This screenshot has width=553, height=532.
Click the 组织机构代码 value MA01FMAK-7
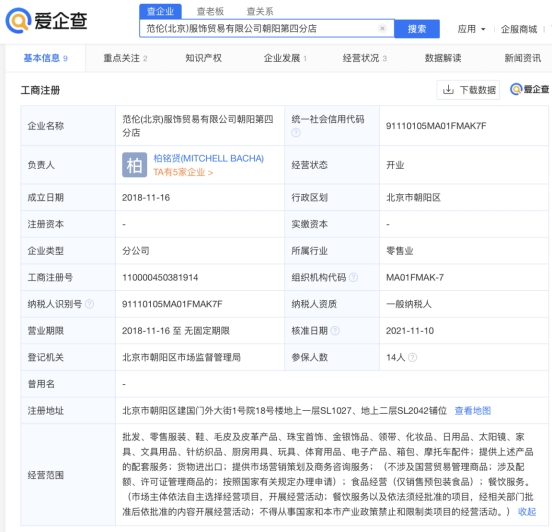pyautogui.click(x=415, y=278)
